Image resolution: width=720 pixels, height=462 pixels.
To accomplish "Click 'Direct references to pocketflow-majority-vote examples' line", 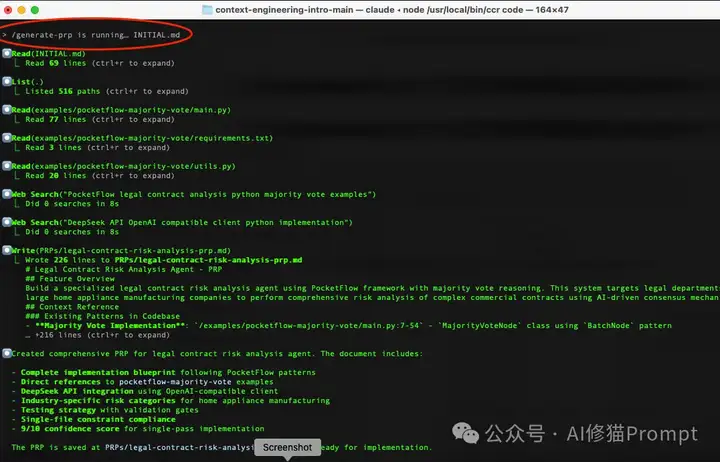I will click(143, 382).
